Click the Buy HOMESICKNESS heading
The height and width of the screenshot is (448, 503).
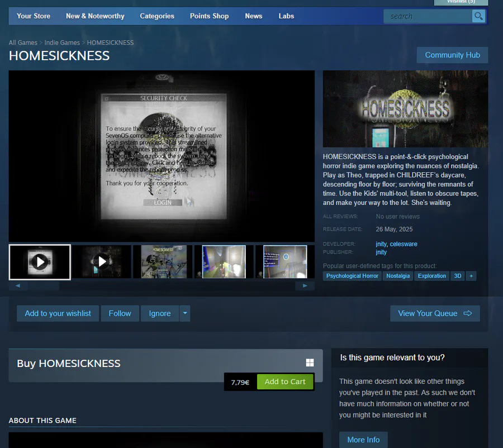69,363
